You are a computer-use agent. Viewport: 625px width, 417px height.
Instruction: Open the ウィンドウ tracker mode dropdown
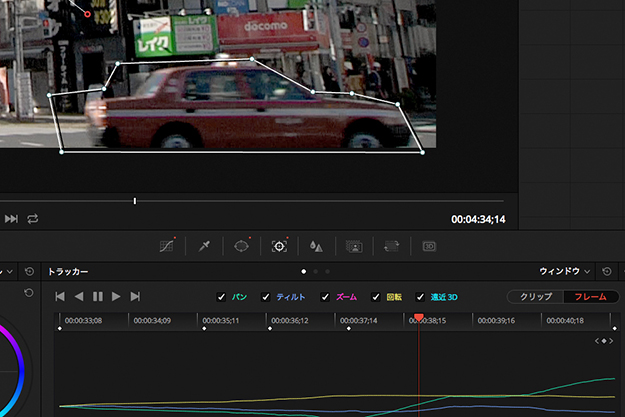[564, 271]
